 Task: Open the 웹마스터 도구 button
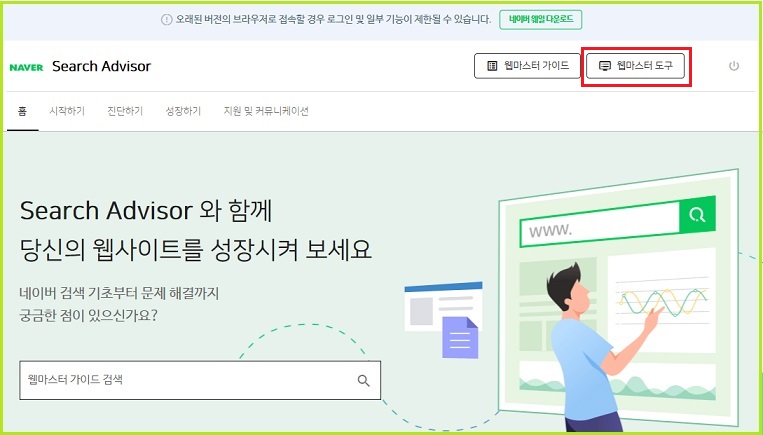[636, 66]
